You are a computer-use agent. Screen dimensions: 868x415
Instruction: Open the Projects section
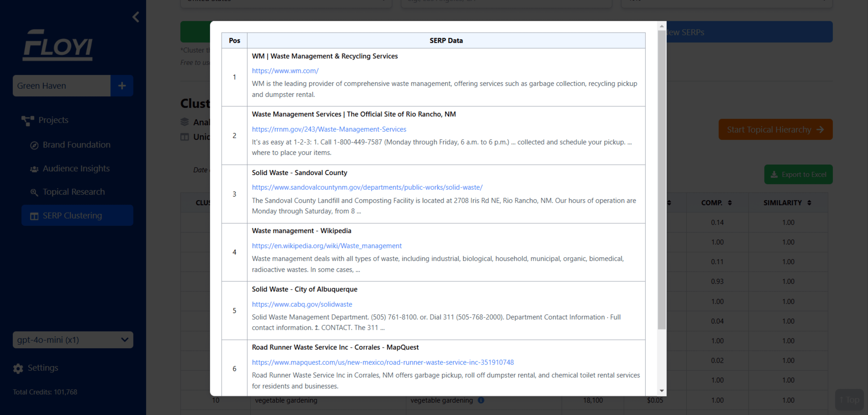point(53,120)
